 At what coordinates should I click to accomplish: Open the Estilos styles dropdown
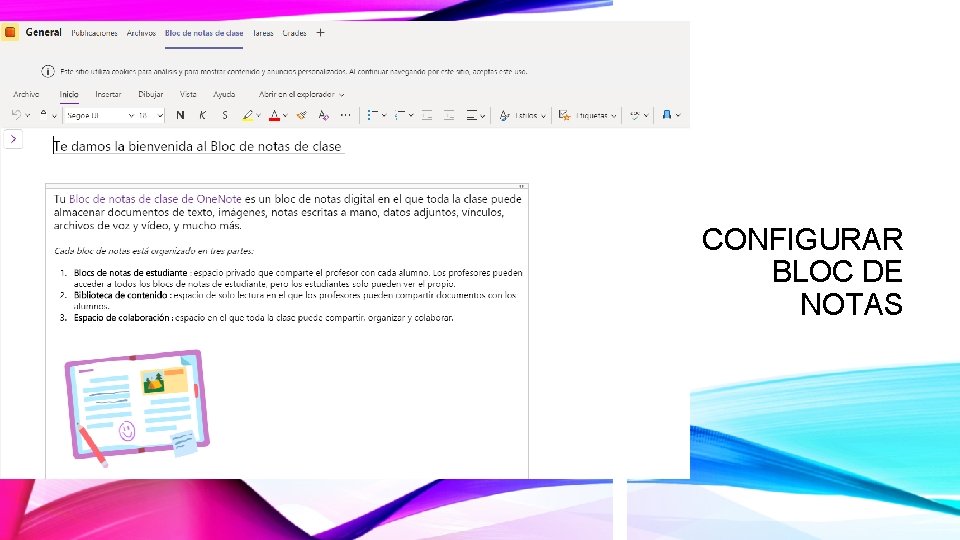point(522,115)
